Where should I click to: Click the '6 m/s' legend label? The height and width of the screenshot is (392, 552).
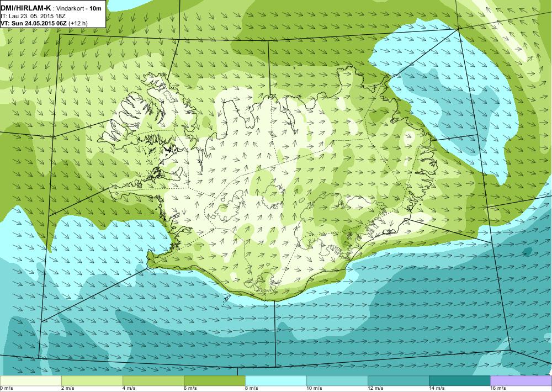[x=190, y=389]
